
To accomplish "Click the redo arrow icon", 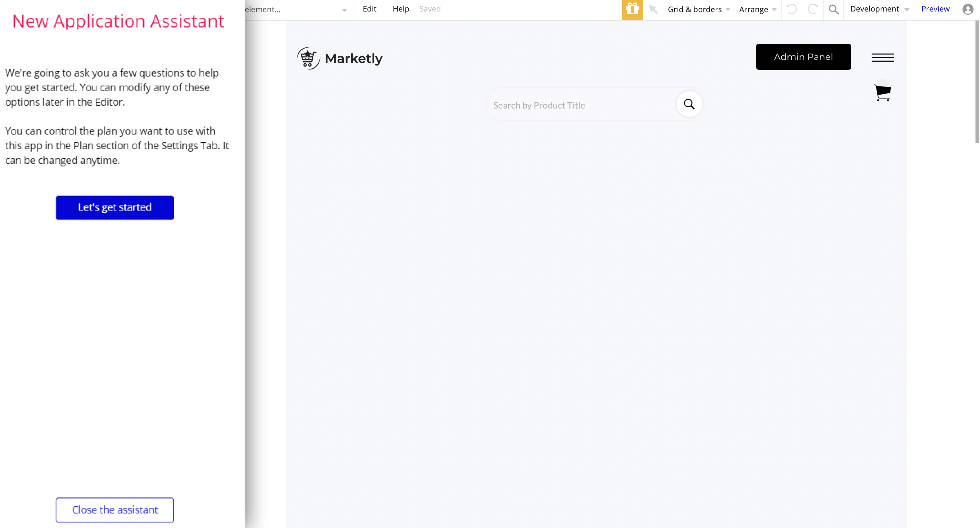I will 812,9.
